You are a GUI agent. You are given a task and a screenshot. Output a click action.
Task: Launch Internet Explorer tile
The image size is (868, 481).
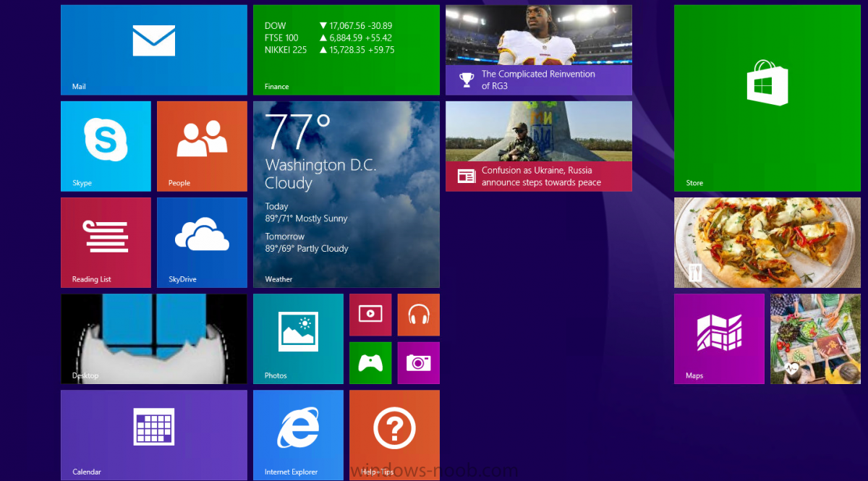tap(298, 435)
